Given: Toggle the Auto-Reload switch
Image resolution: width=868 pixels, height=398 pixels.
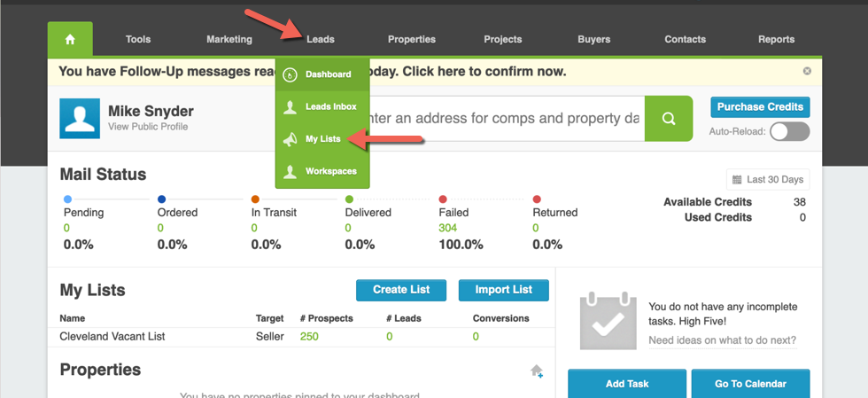Looking at the screenshot, I should pos(789,132).
